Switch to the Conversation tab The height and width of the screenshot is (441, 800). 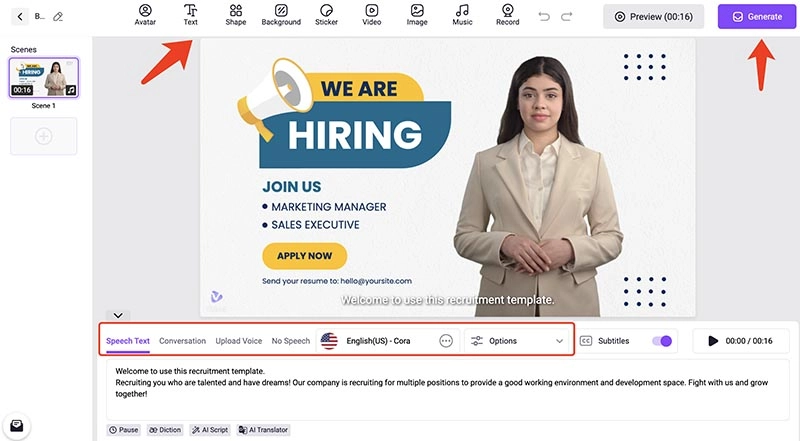pyautogui.click(x=182, y=341)
